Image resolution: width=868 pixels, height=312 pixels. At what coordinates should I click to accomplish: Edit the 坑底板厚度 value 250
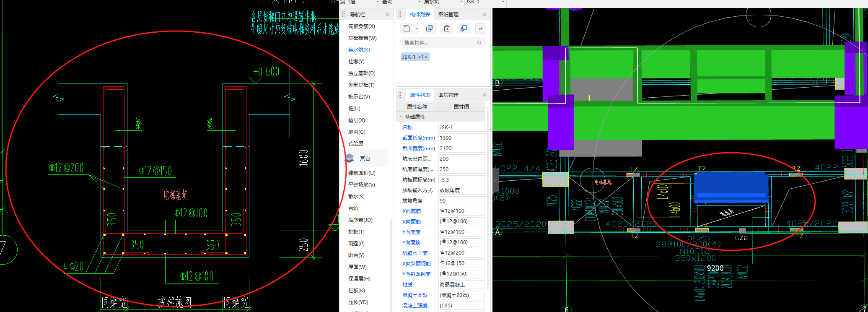click(x=461, y=169)
